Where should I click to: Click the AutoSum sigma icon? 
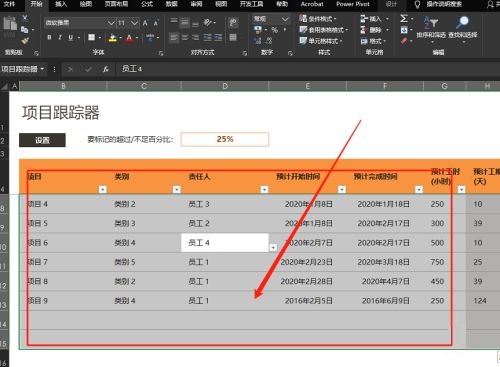[x=404, y=18]
